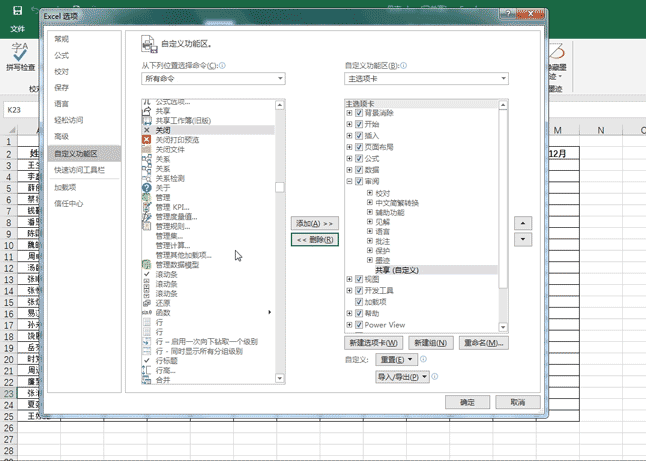Click the 共享 command icon in command list
646x461 pixels.
pos(146,111)
